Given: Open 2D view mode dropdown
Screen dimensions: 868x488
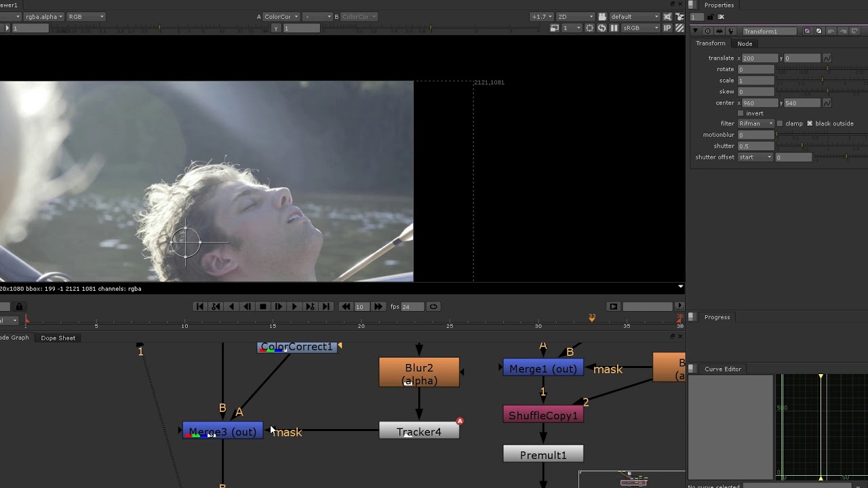Looking at the screenshot, I should tap(575, 16).
